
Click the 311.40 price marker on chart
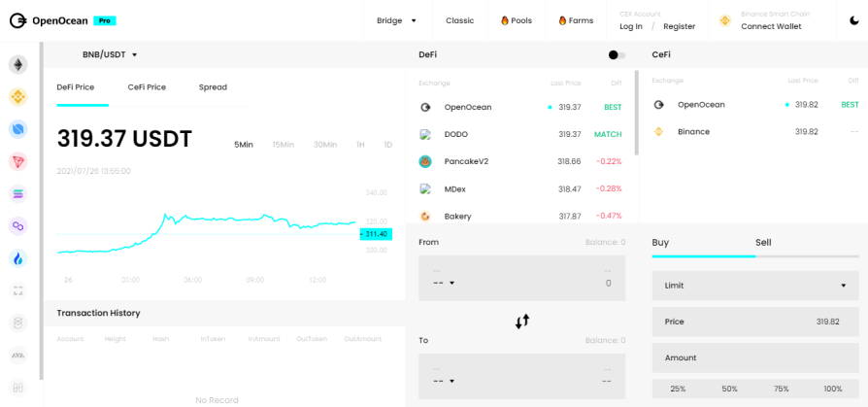point(376,234)
